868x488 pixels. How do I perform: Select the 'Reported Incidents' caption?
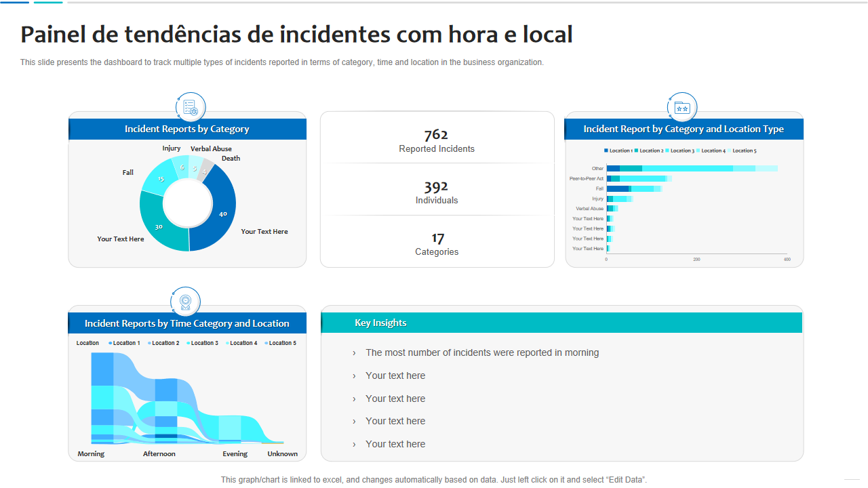pyautogui.click(x=437, y=149)
